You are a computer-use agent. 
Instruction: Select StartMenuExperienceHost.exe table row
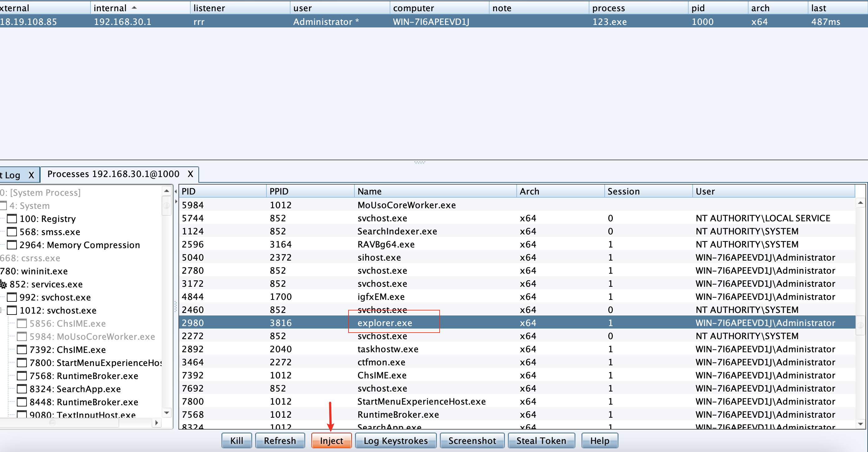pyautogui.click(x=517, y=401)
